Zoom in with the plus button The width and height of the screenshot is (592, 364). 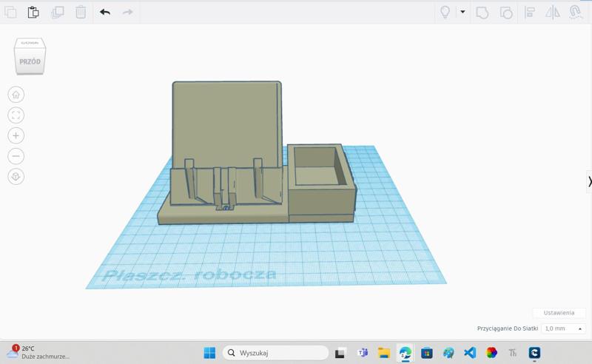[x=16, y=135]
